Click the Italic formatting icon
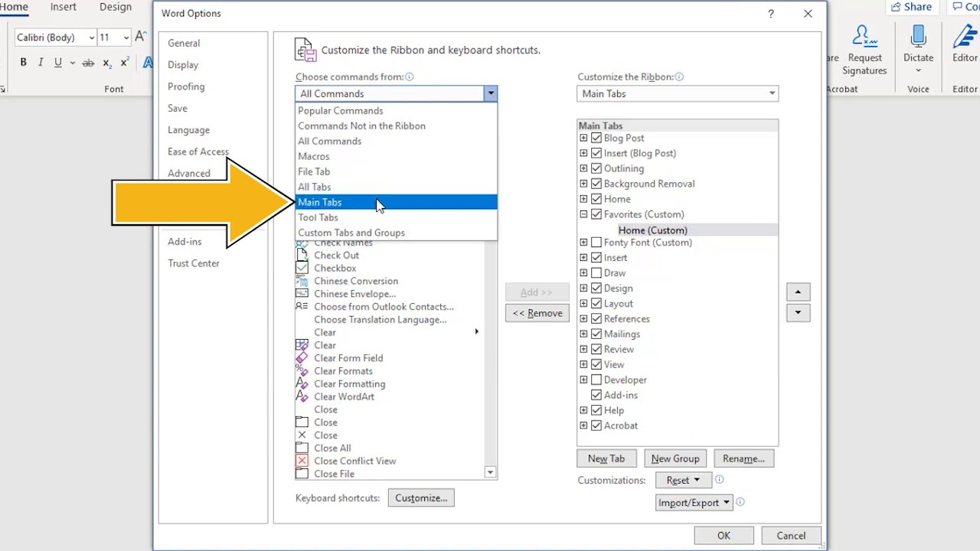 pyautogui.click(x=41, y=63)
